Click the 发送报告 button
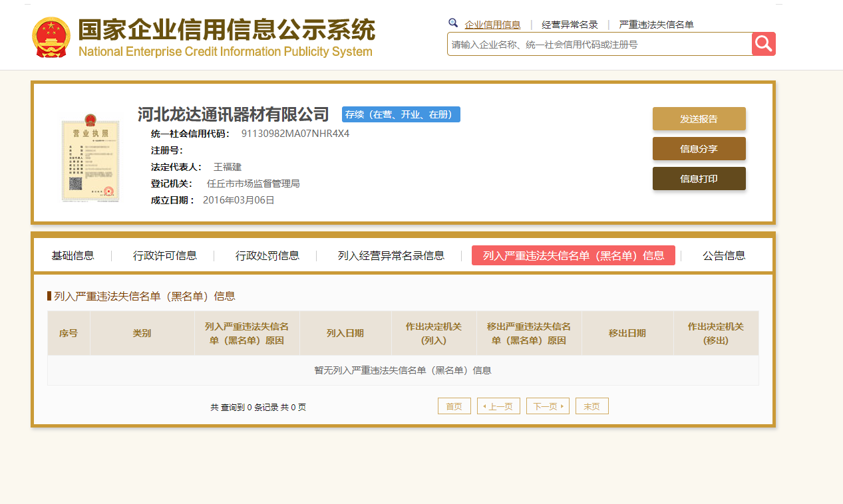The image size is (843, 504). point(699,119)
